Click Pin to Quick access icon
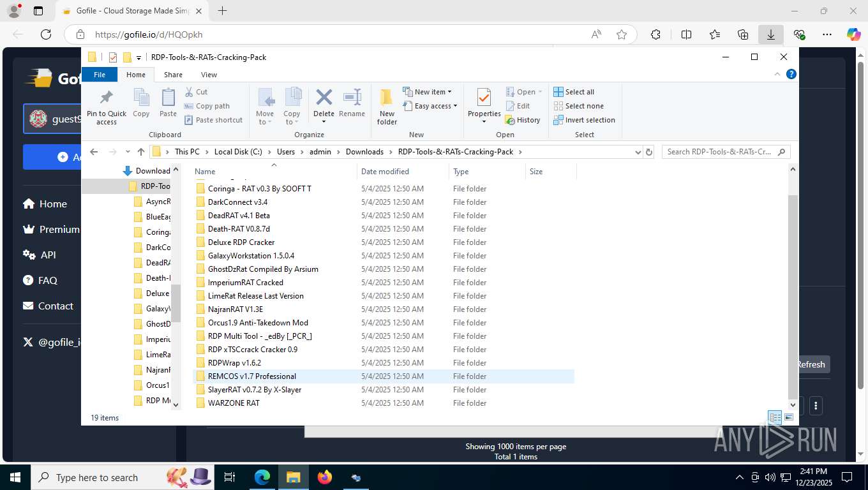The image size is (868, 490). coord(107,107)
